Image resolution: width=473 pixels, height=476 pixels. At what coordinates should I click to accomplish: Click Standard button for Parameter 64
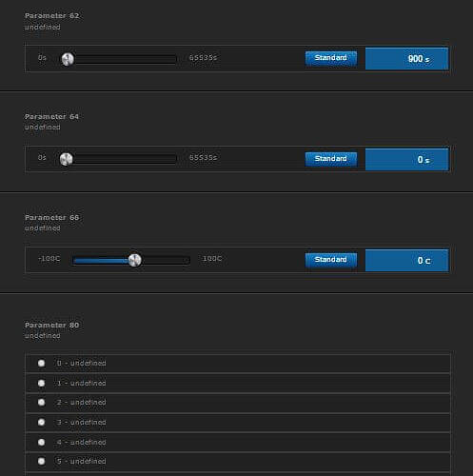pos(331,159)
